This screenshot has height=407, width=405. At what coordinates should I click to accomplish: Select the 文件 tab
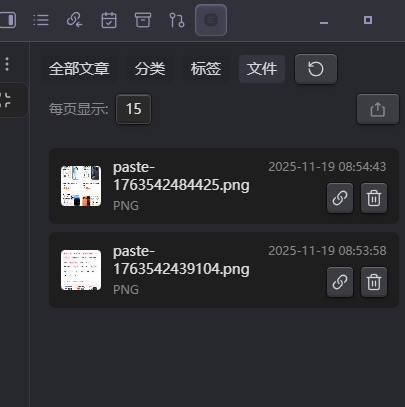tap(262, 69)
